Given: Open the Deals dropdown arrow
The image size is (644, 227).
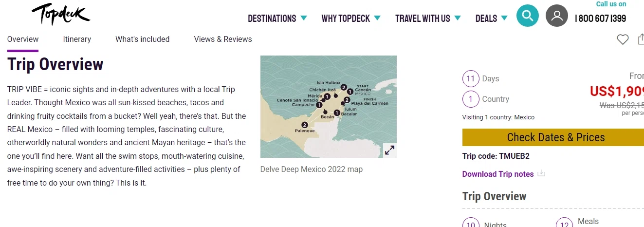Looking at the screenshot, I should pos(504,19).
